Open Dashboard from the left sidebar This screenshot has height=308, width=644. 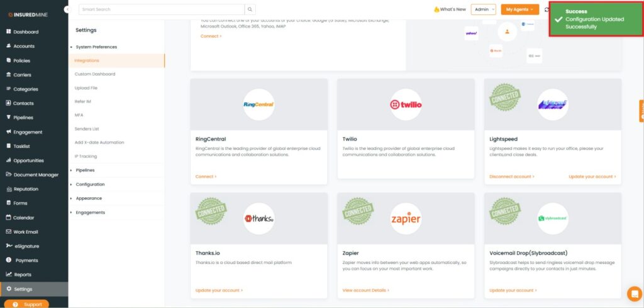[25, 32]
